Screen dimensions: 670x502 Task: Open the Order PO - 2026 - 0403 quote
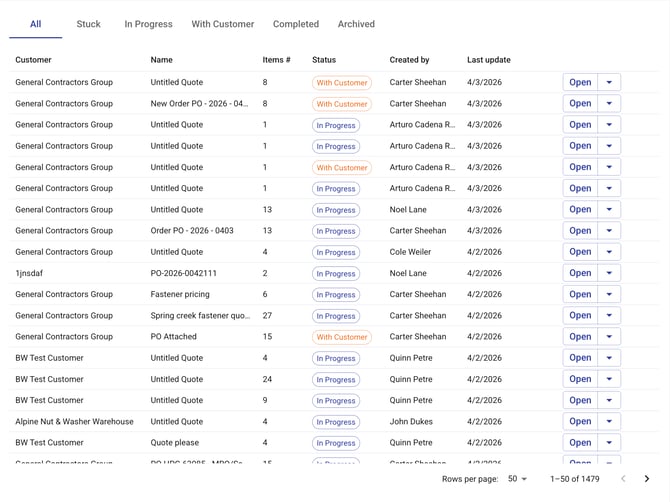coord(580,231)
